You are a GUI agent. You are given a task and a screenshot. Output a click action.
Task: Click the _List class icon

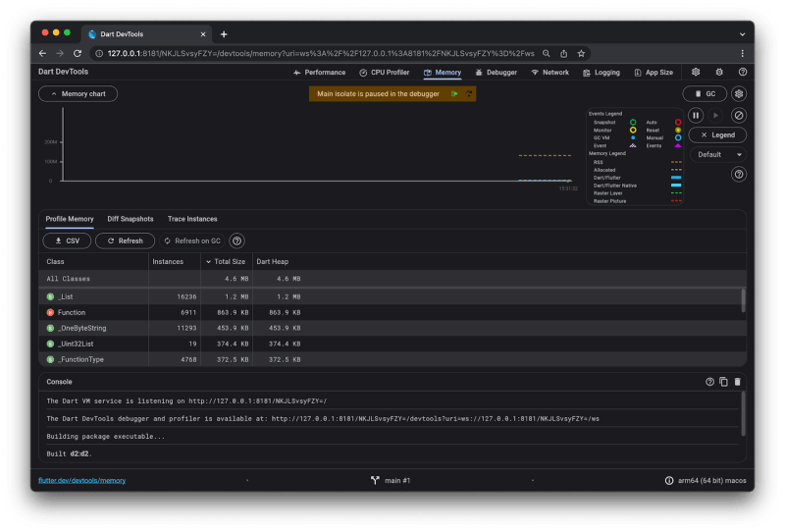[50, 296]
